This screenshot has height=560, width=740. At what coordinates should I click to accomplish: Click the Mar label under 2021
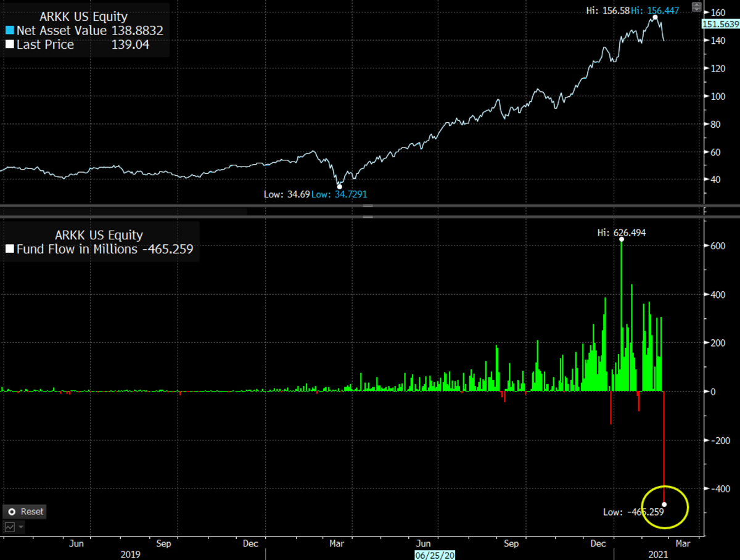point(683,543)
